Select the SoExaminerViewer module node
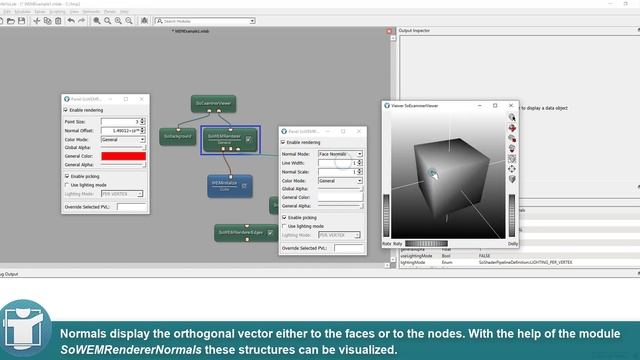640x360 pixels. click(x=213, y=104)
